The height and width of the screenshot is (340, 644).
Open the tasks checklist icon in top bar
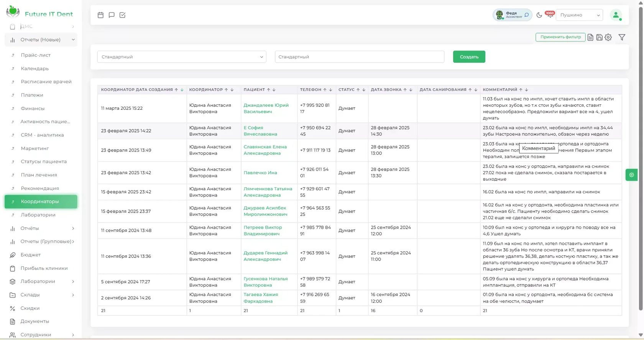tap(122, 15)
